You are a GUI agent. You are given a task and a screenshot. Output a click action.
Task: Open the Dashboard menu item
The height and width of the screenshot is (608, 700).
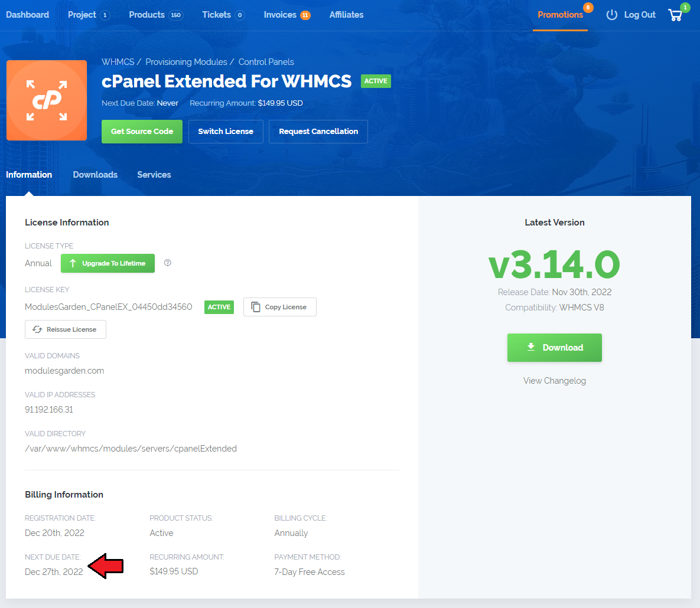(x=28, y=15)
